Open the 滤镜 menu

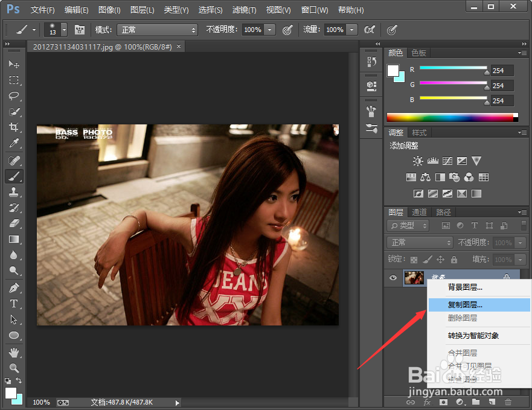pyautogui.click(x=243, y=10)
